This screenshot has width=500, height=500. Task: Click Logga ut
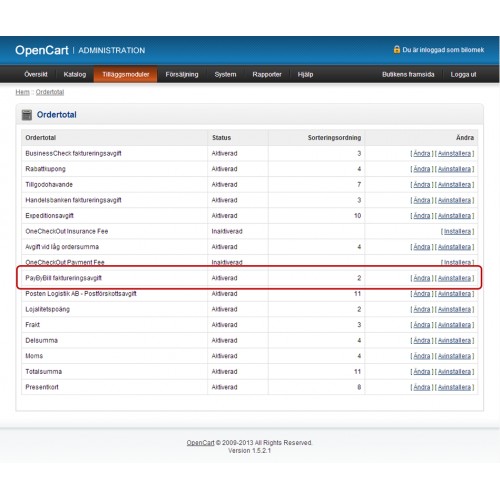(x=463, y=74)
